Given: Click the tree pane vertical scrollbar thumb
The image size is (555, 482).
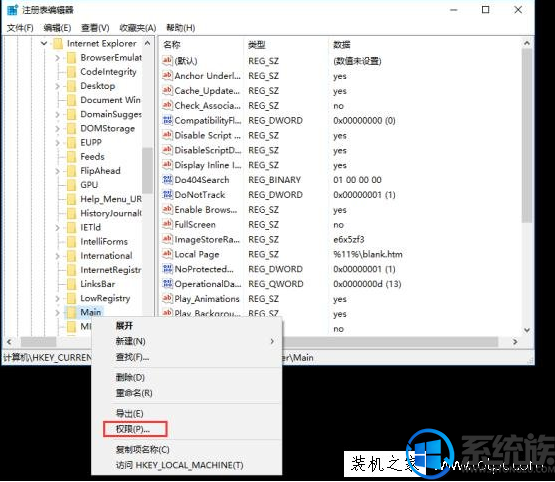Looking at the screenshot, I should [147, 170].
